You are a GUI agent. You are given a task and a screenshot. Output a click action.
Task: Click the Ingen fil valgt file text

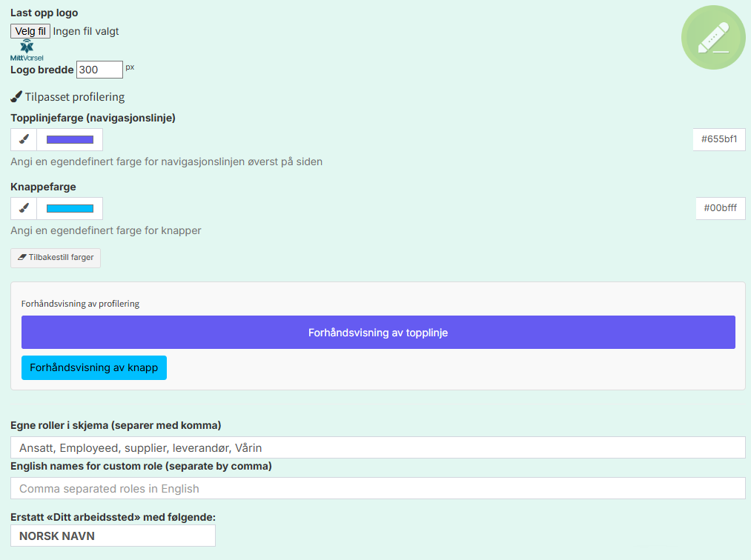86,31
